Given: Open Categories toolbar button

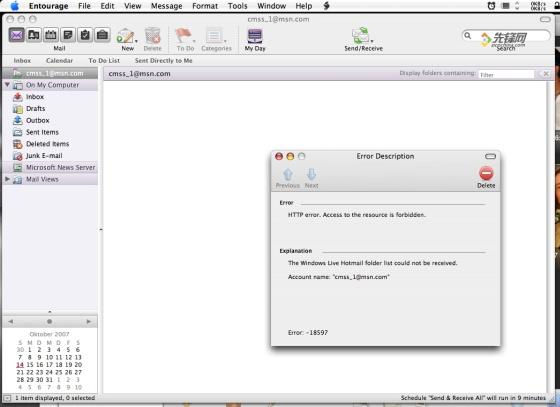Looking at the screenshot, I should pos(216,39).
